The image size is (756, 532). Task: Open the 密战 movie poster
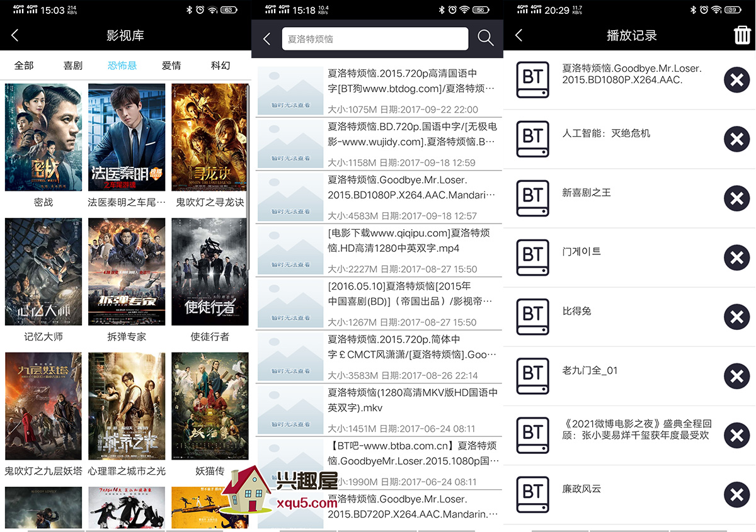[x=43, y=137]
